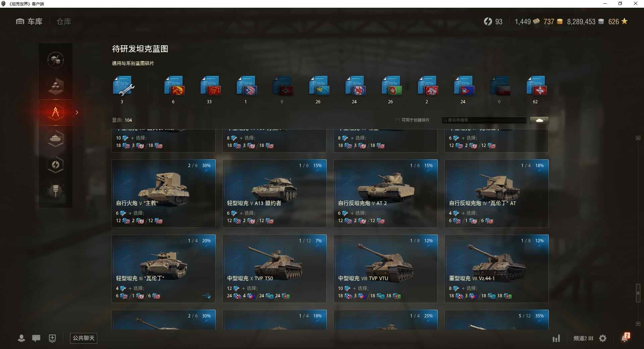Switch to the 仓库 tab
Screen dimensions: 644x349
point(64,21)
